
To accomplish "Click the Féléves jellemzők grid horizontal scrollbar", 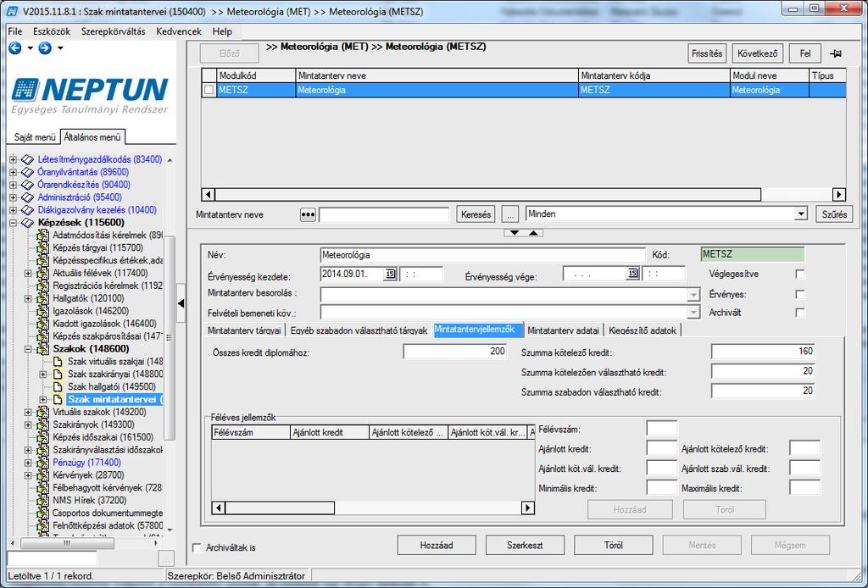I will point(373,508).
